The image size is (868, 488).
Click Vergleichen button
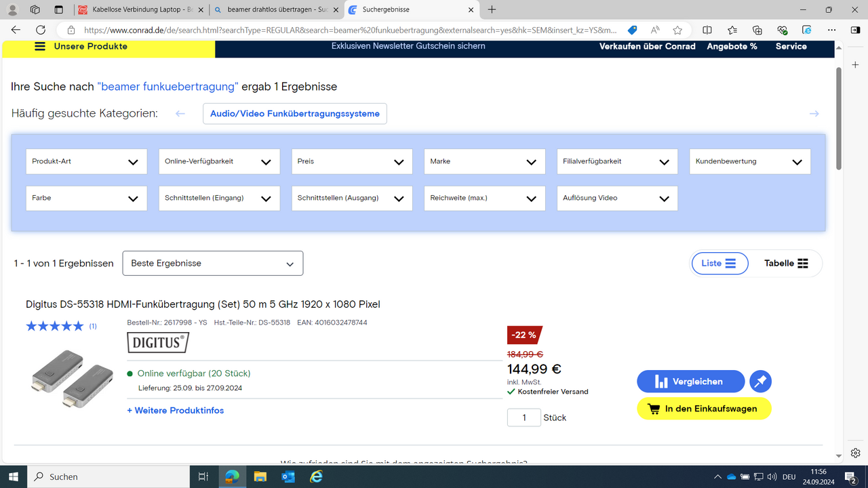point(691,382)
